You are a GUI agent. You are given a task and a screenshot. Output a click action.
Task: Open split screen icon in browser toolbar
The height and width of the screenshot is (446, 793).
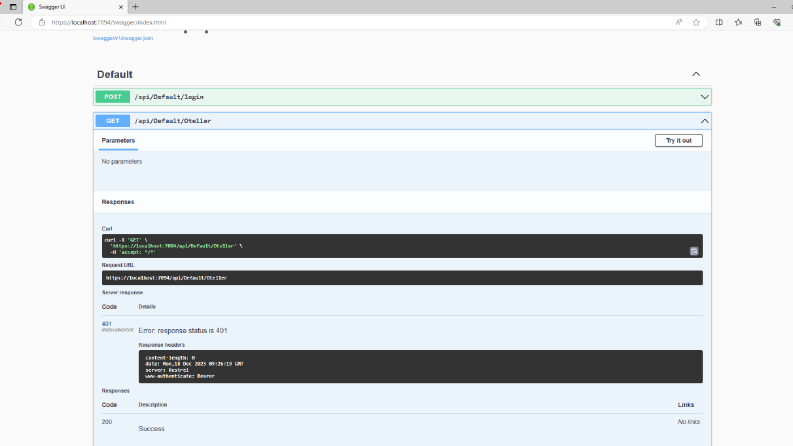pyautogui.click(x=719, y=22)
